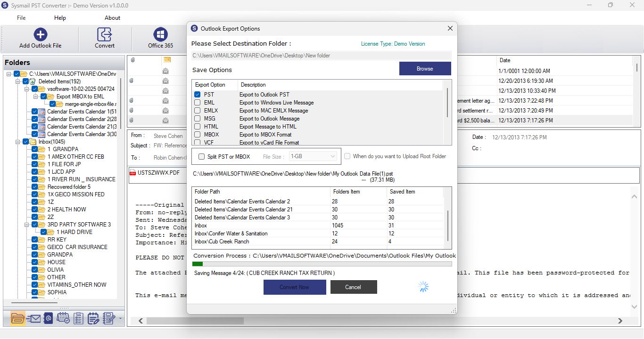Check the MSG export option
The width and height of the screenshot is (644, 339).
[x=198, y=119]
